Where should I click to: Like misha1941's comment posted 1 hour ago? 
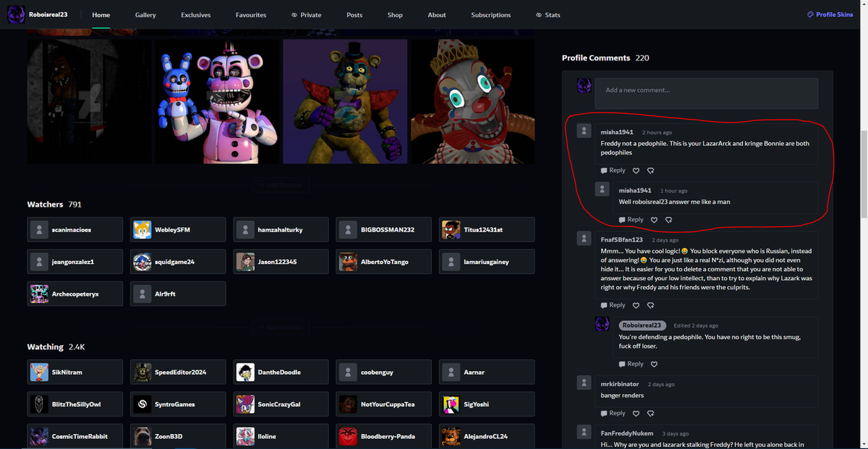(654, 220)
